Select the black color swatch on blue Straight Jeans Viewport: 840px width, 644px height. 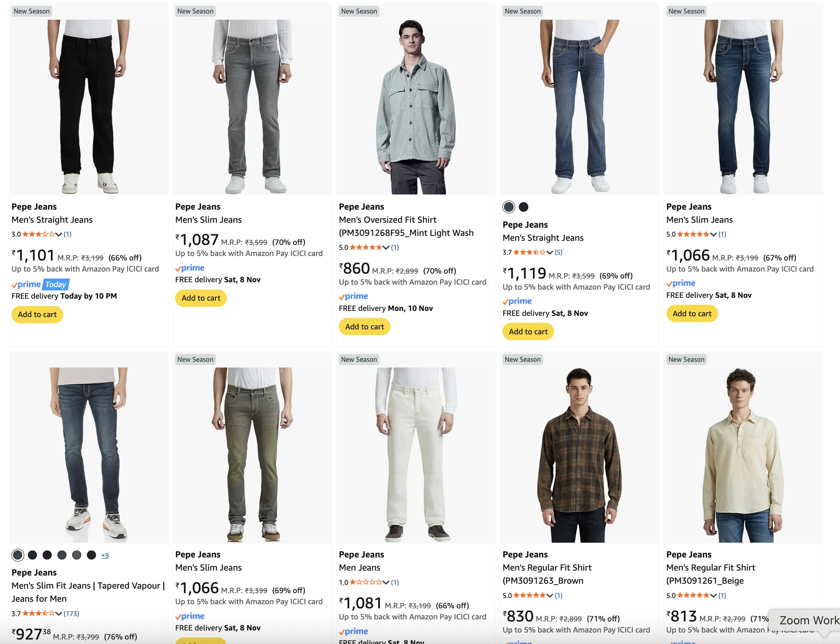(x=523, y=207)
